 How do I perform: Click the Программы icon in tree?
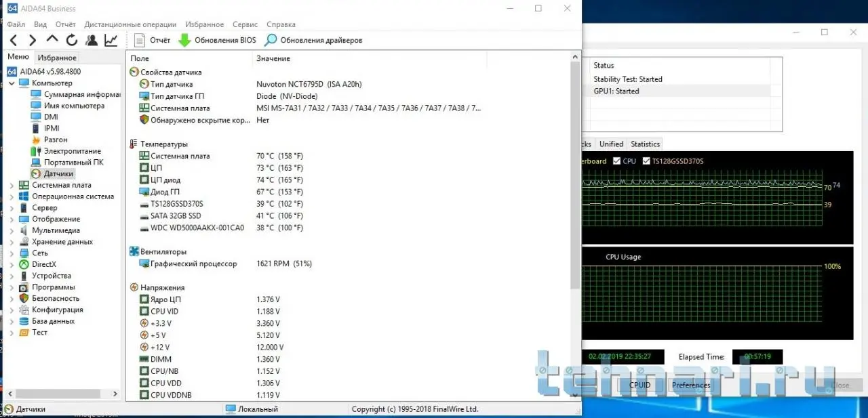24,287
